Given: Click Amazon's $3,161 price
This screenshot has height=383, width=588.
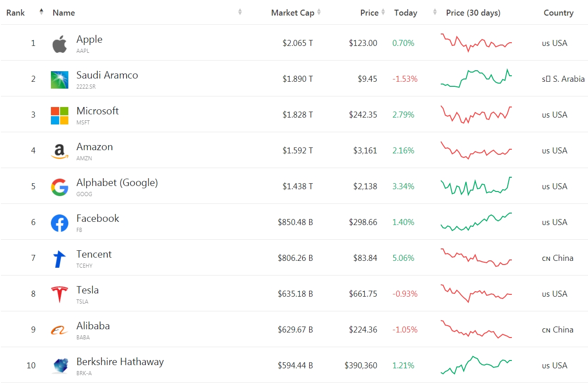Looking at the screenshot, I should coord(365,151).
